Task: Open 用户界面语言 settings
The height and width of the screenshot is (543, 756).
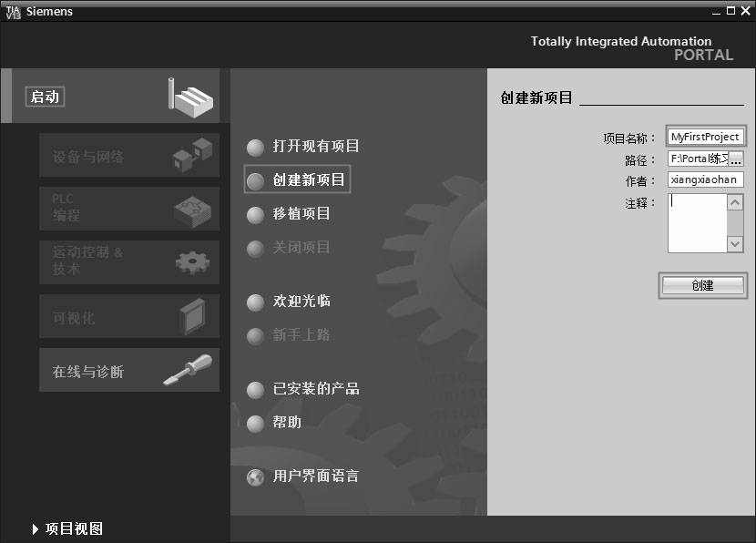Action: click(x=316, y=476)
